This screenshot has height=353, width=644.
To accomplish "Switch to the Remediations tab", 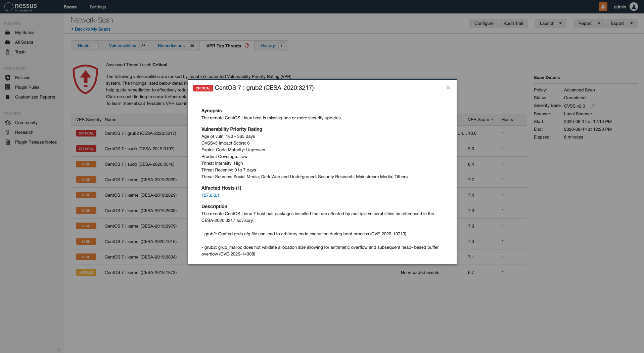I will pos(175,46).
